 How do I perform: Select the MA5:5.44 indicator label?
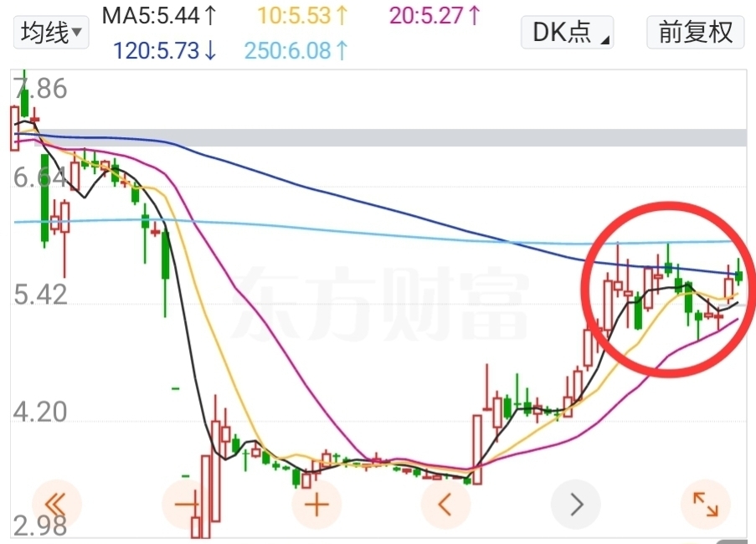coord(159,15)
